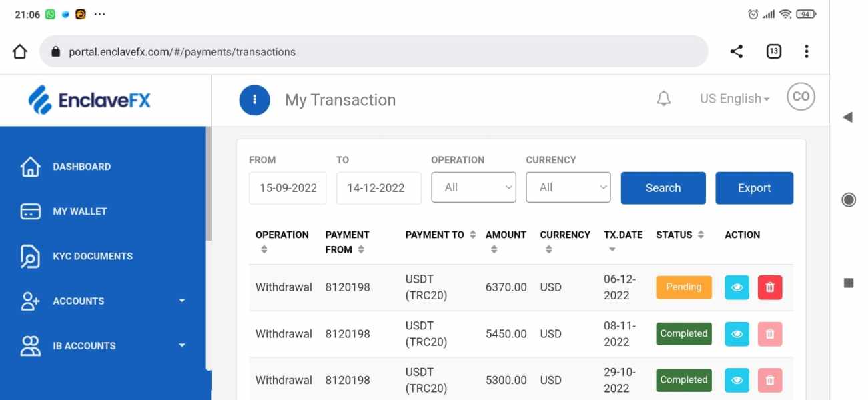Image resolution: width=868 pixels, height=400 pixels.
Task: Open the browser tab switcher showing 13
Action: pos(773,51)
